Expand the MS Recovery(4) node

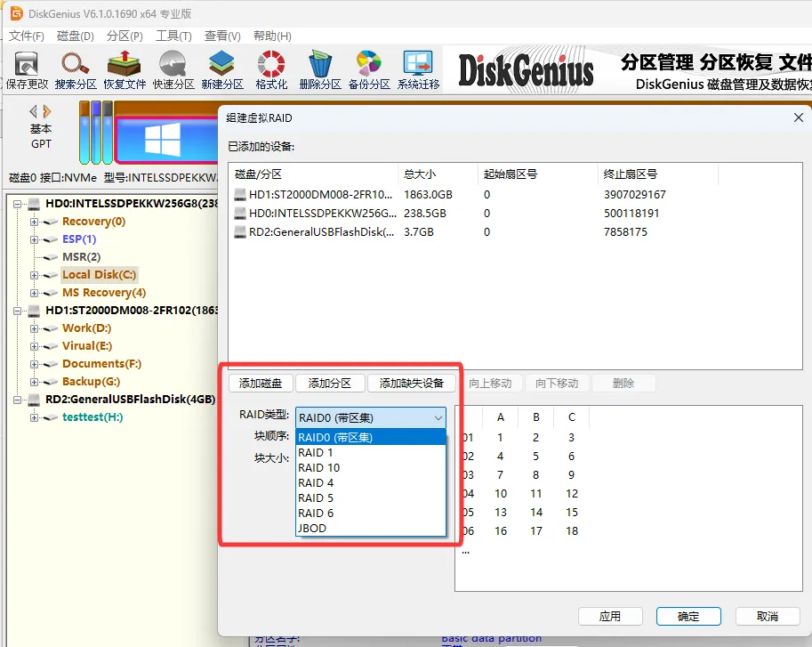34,293
